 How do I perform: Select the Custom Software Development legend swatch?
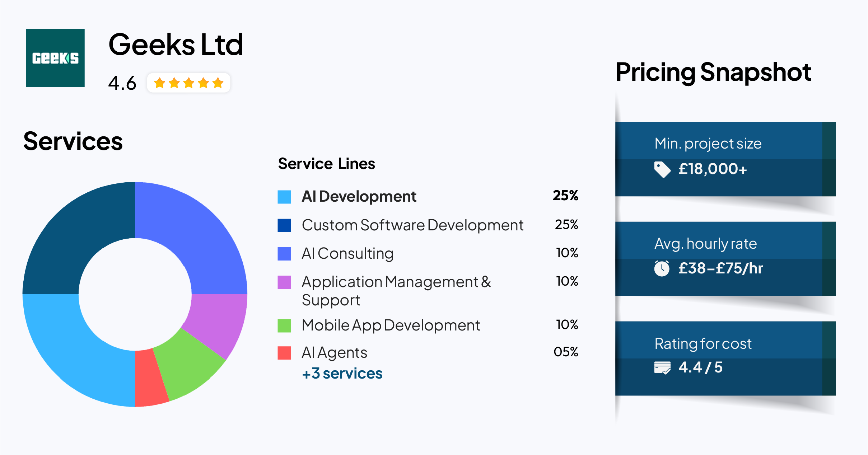pos(284,225)
